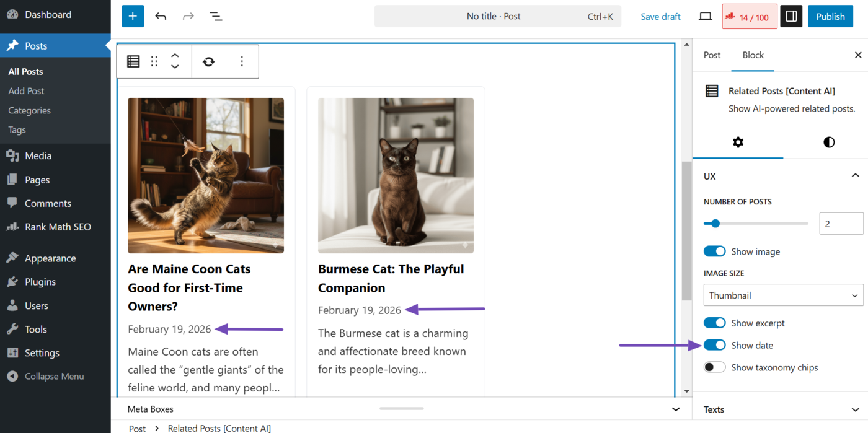Open the Document Overview list icon
Screen dimensions: 868x433
tap(216, 17)
